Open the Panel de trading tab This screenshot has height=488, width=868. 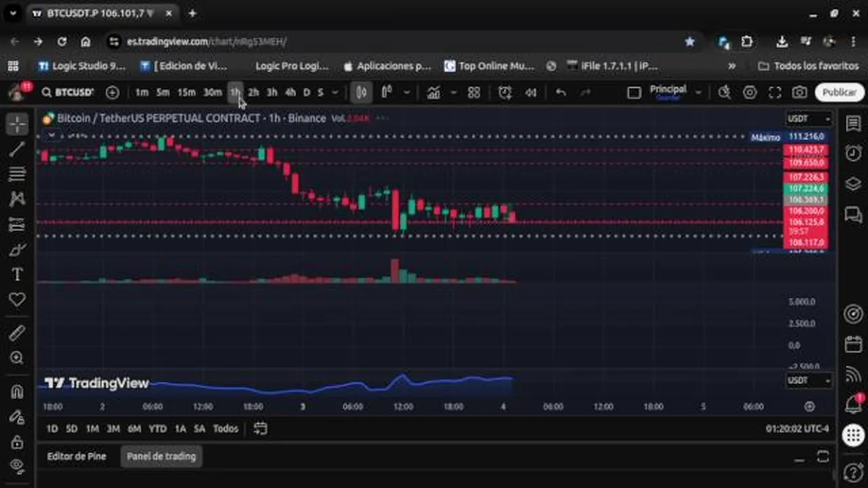coord(161,456)
